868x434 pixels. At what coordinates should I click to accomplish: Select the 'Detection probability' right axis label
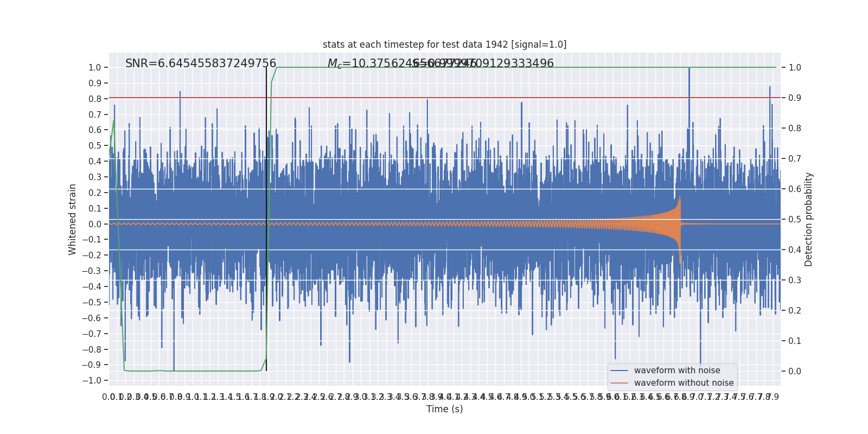[x=809, y=219]
